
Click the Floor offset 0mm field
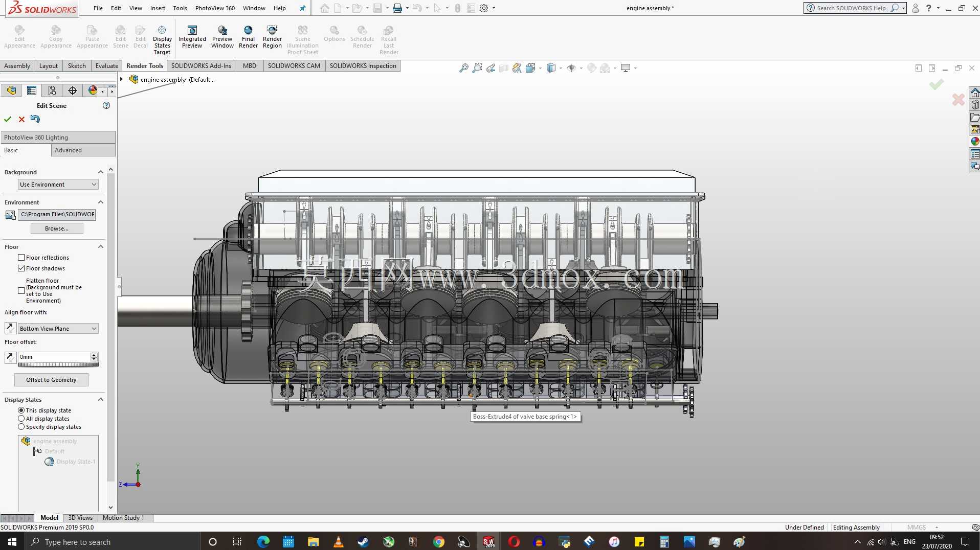[x=54, y=357]
